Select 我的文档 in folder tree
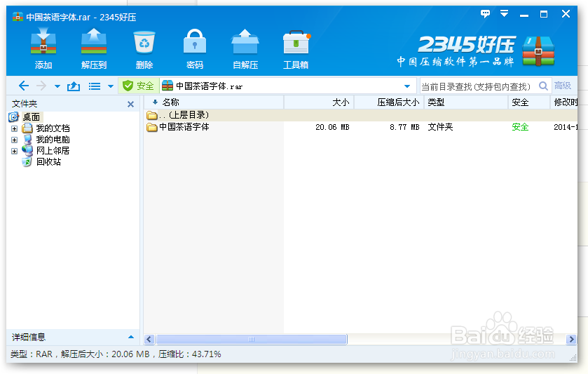 [53, 128]
